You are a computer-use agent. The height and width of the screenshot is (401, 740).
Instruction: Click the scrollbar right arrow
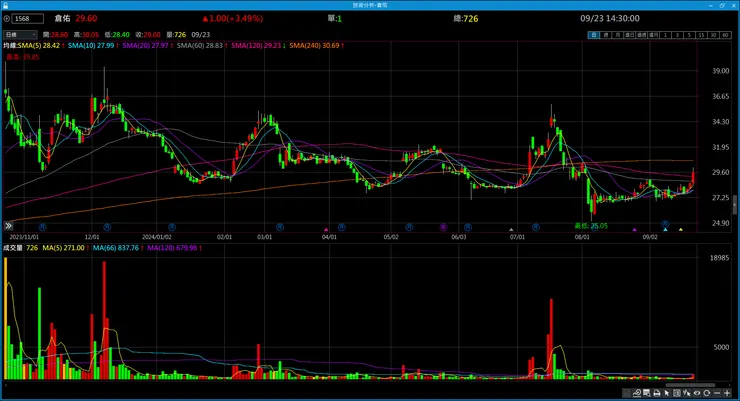tap(732, 385)
